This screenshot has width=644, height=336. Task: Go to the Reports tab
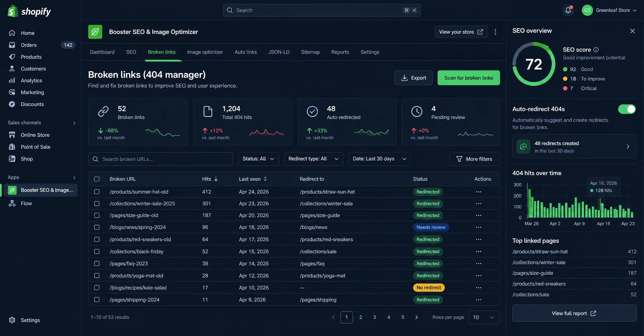[340, 52]
